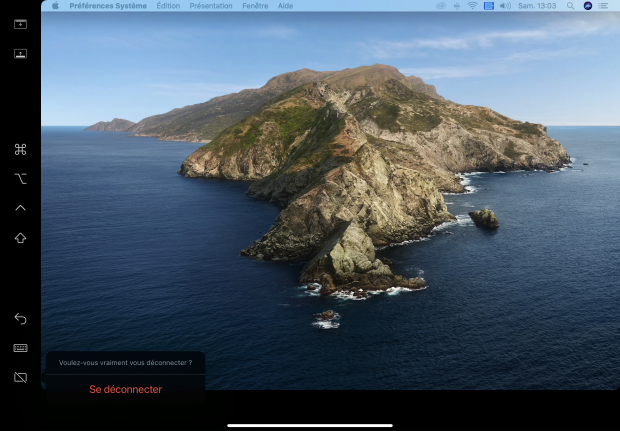This screenshot has height=431, width=620.
Task: Tap the Shift modifier key icon
Action: (20, 238)
